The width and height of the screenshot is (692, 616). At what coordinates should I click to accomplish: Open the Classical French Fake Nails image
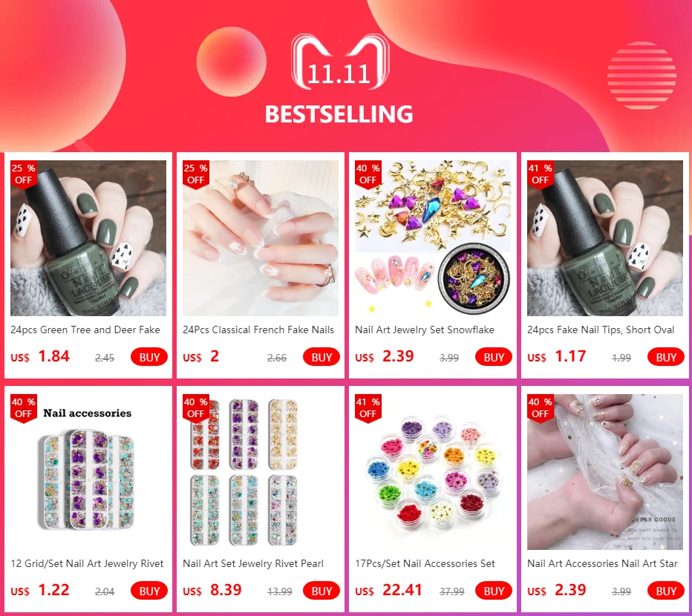pos(261,237)
